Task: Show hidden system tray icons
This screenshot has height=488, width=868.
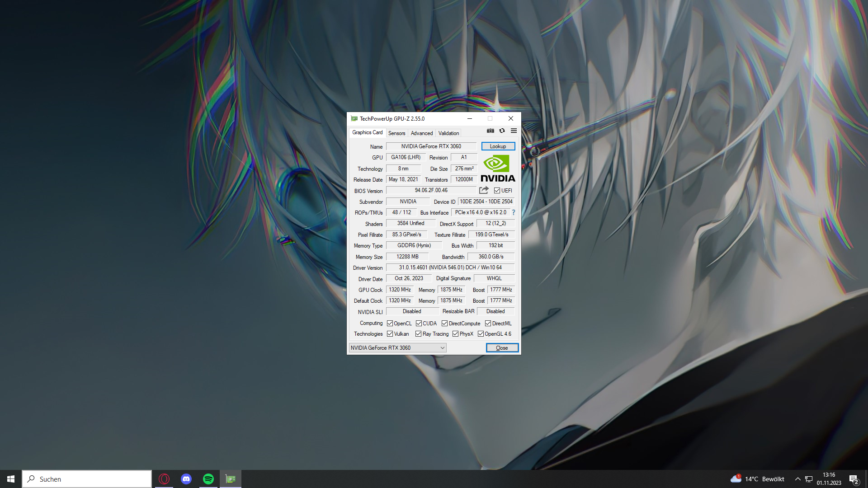Action: tap(797, 479)
